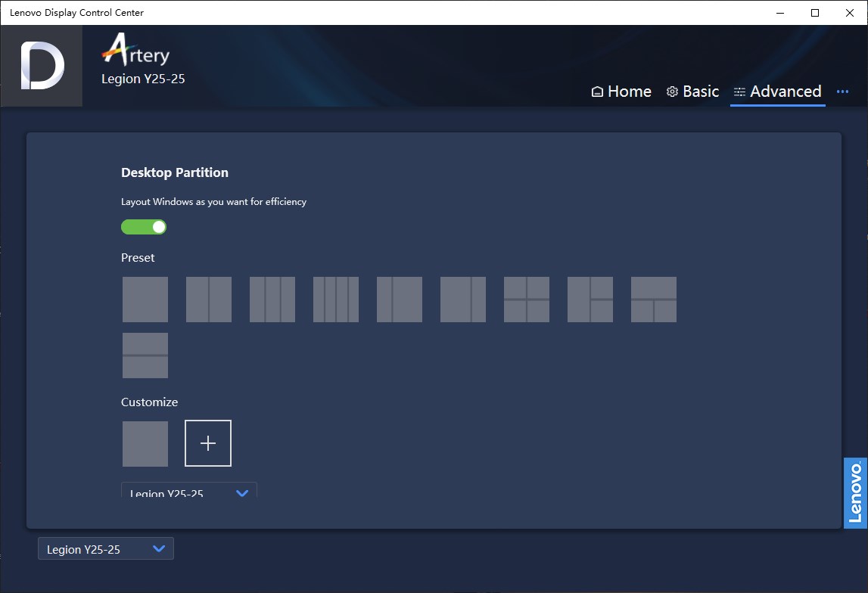Image resolution: width=868 pixels, height=593 pixels.
Task: Click the Customize label
Action: [150, 402]
